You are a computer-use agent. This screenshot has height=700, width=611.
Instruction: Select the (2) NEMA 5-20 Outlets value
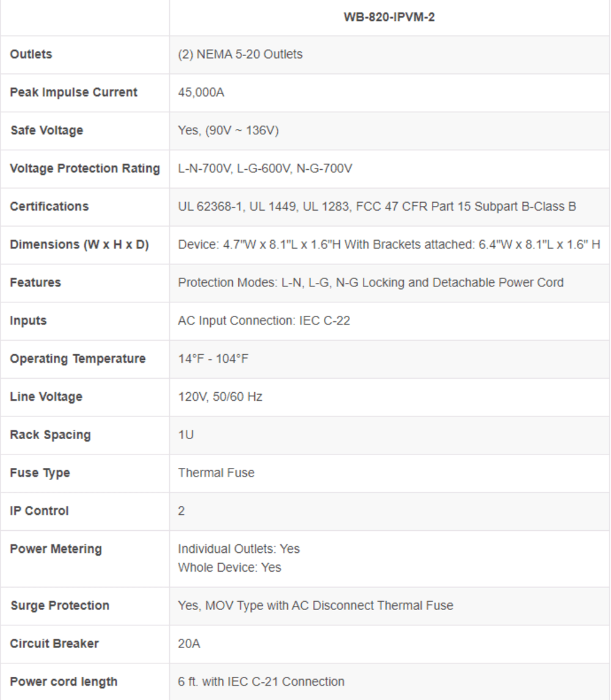click(x=240, y=54)
